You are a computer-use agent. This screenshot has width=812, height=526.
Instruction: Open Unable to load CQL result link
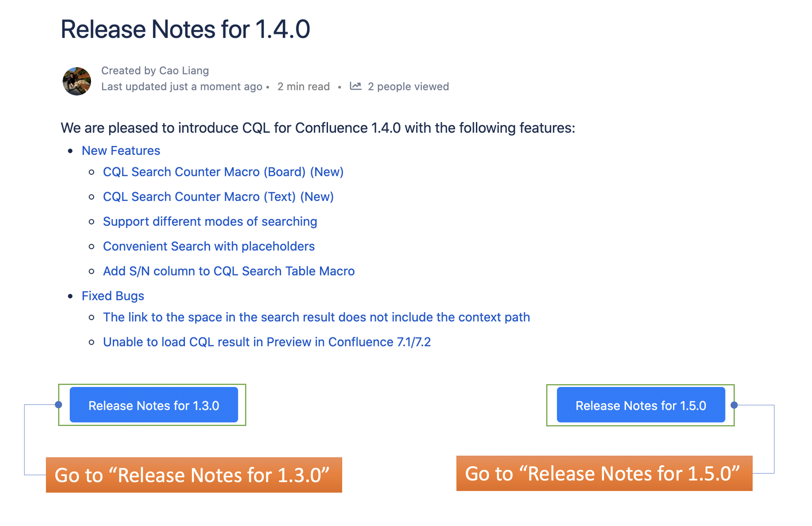267,342
